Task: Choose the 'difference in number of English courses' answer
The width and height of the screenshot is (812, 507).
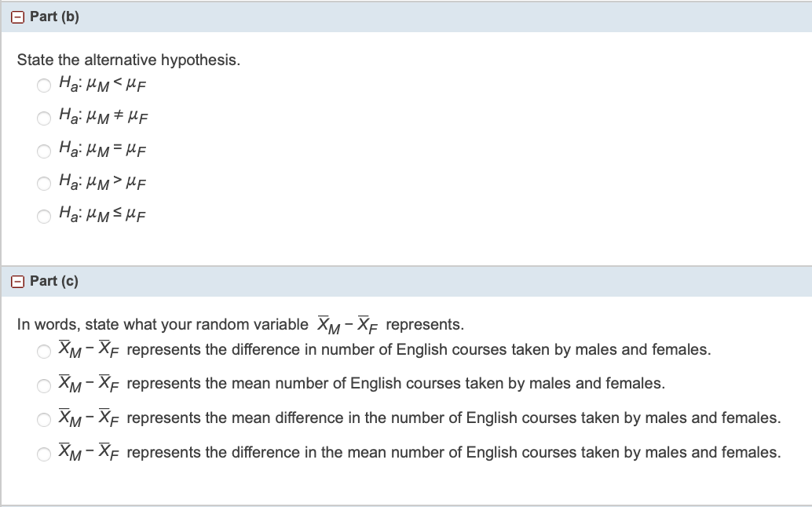Action: (44, 350)
